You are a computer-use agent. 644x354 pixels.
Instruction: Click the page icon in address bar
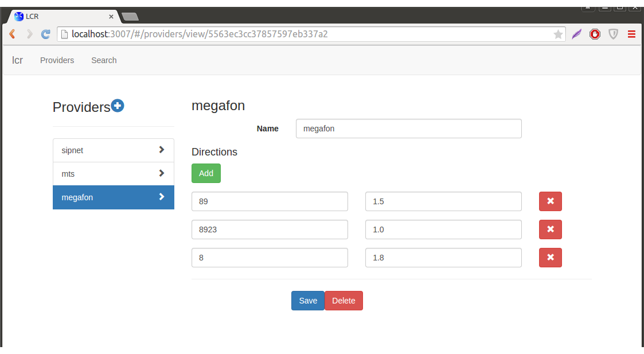click(x=64, y=34)
